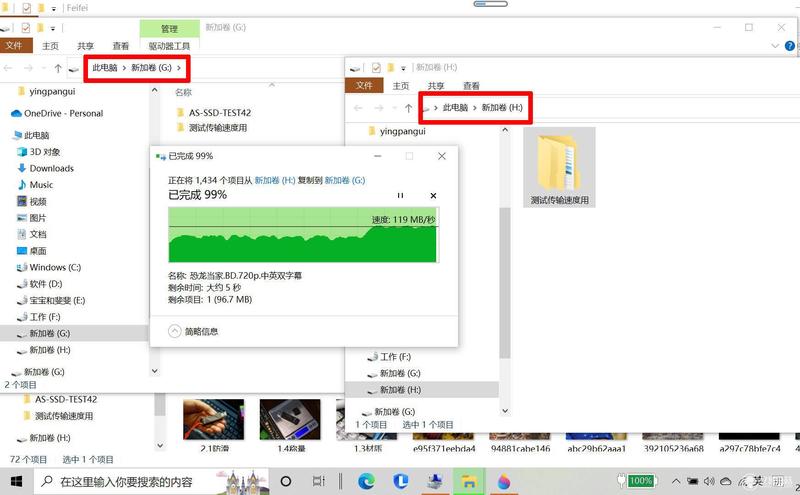Open 新加卷 (H:) source link in copy dialog
This screenshot has height=495, width=800.
point(275,180)
